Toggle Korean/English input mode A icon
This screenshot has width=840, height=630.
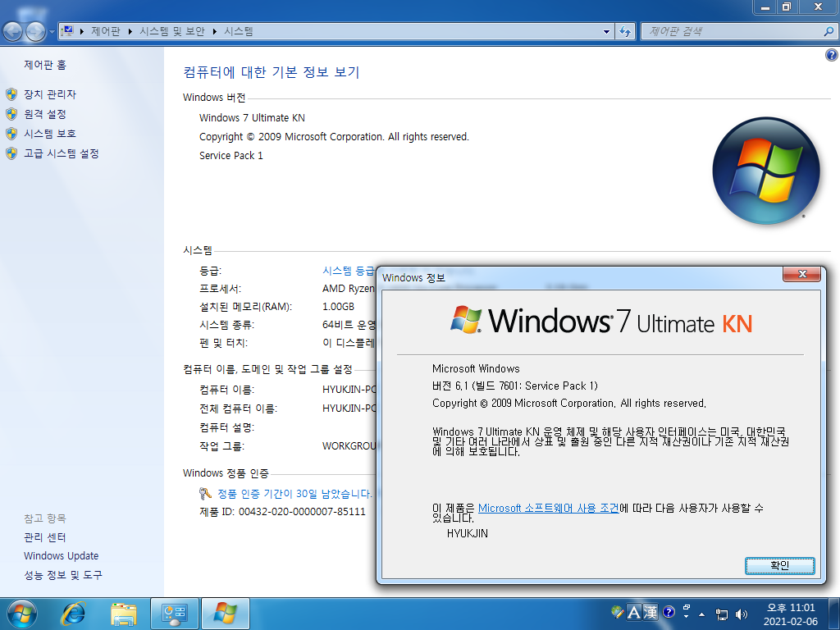(634, 612)
